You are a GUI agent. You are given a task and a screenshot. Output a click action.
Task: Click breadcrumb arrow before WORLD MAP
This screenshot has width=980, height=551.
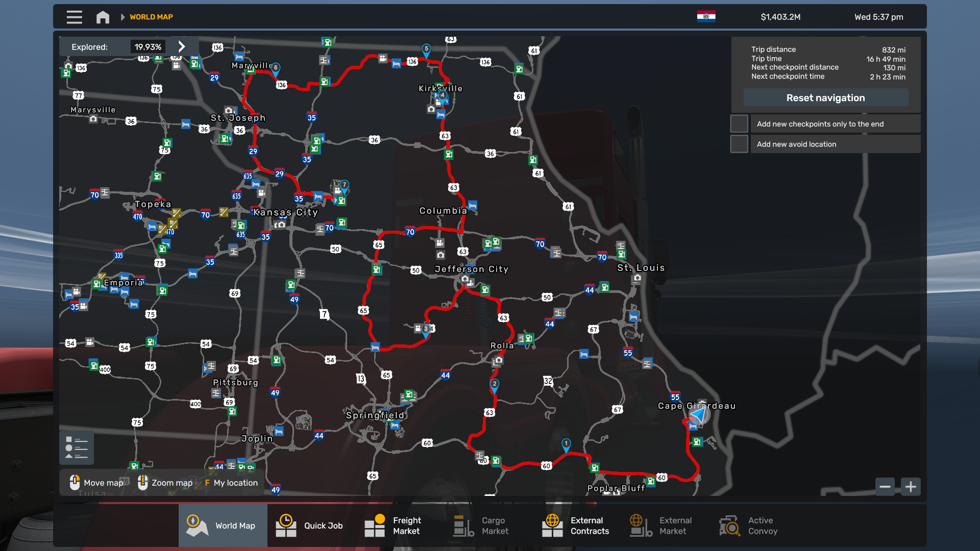click(122, 17)
